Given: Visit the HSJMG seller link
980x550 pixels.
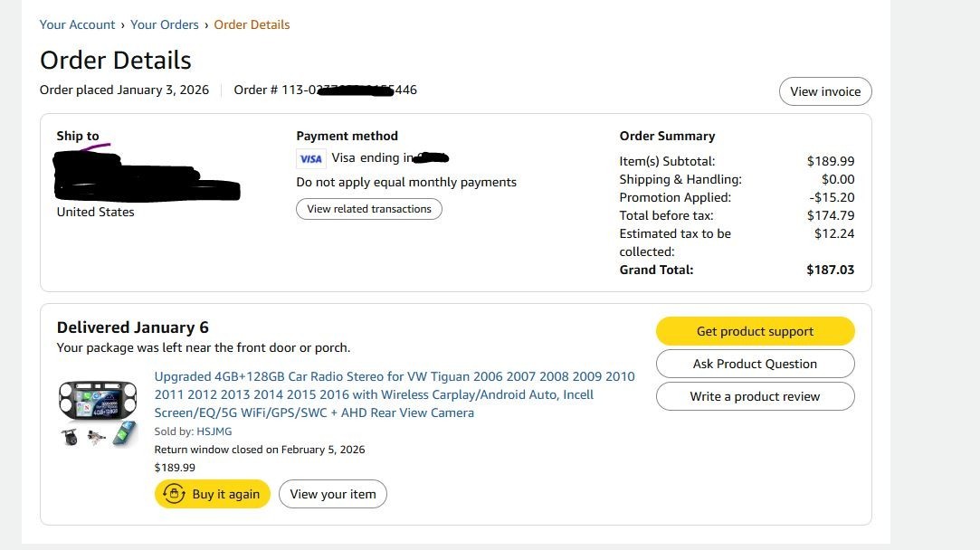Looking at the screenshot, I should click(214, 431).
